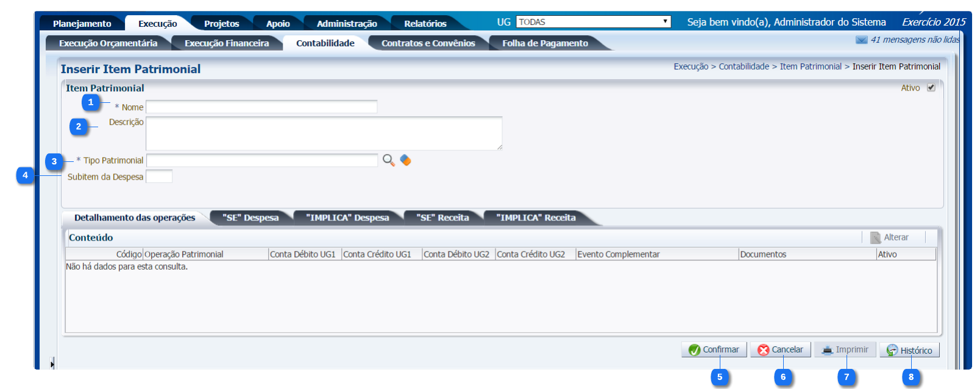Switch to the "SE" Despesa tab

(250, 218)
